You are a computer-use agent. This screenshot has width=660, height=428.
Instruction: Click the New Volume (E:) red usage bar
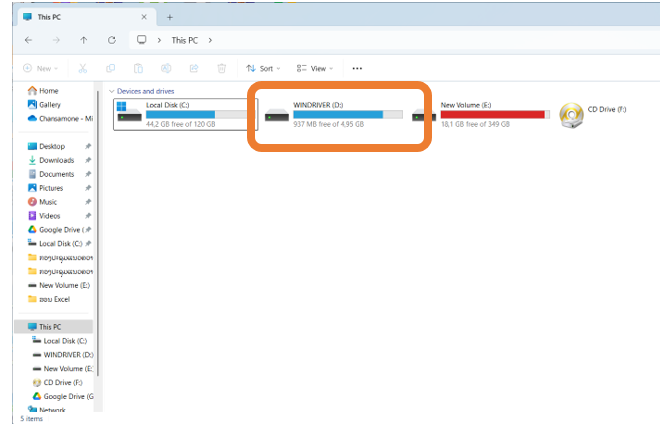[492, 115]
